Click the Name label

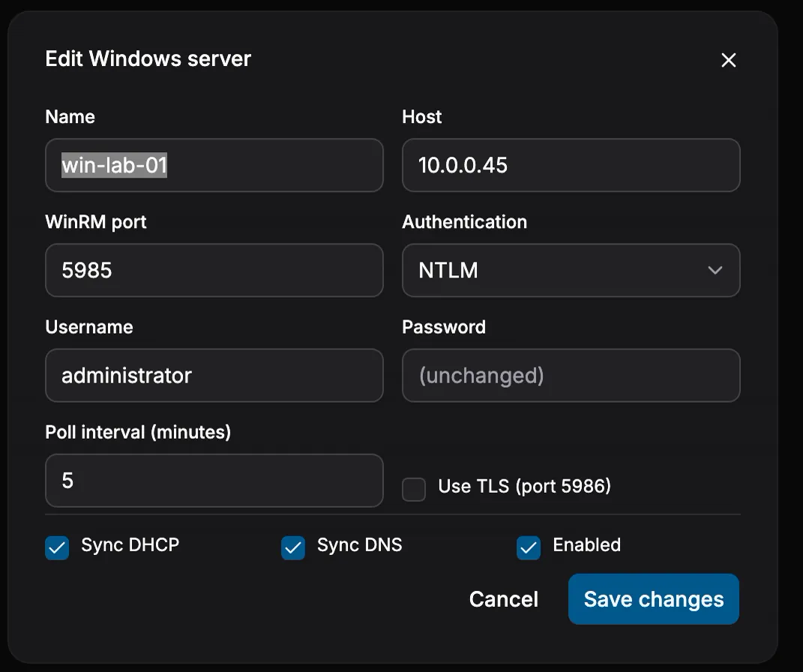[70, 117]
